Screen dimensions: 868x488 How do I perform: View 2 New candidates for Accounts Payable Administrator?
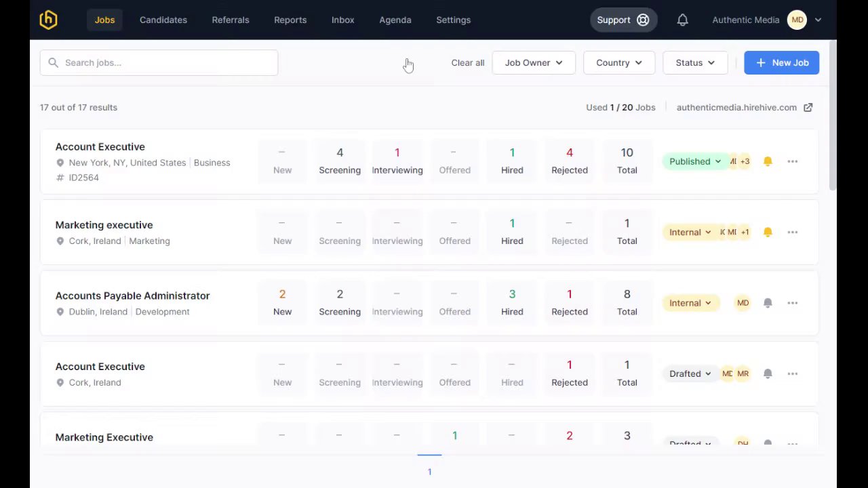[x=282, y=302]
